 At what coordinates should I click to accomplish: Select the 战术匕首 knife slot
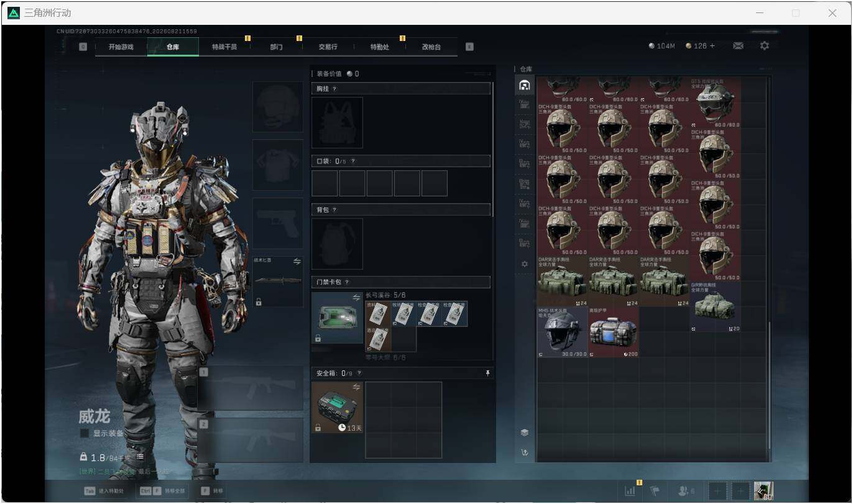278,282
